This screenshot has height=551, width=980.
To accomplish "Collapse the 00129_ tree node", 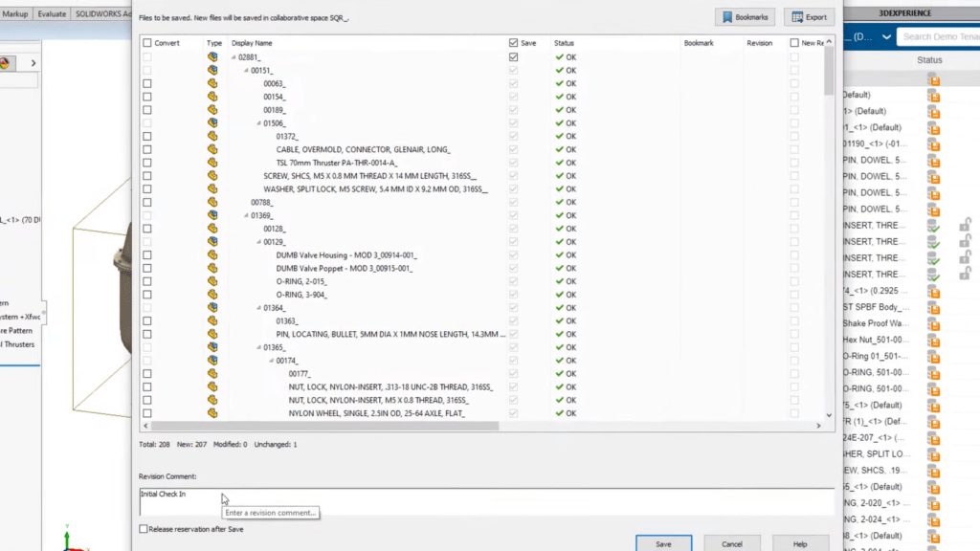I will click(x=258, y=242).
